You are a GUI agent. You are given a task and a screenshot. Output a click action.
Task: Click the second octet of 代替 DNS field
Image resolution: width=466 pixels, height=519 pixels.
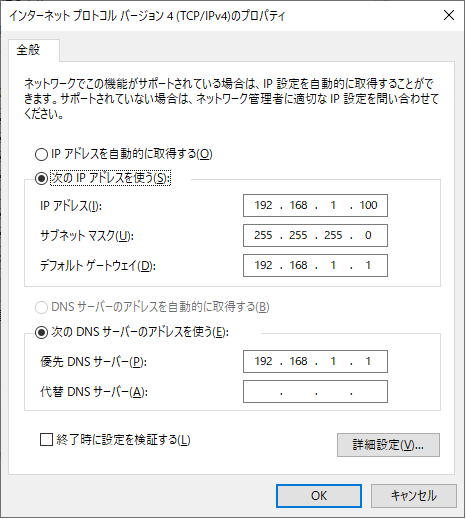click(x=298, y=391)
